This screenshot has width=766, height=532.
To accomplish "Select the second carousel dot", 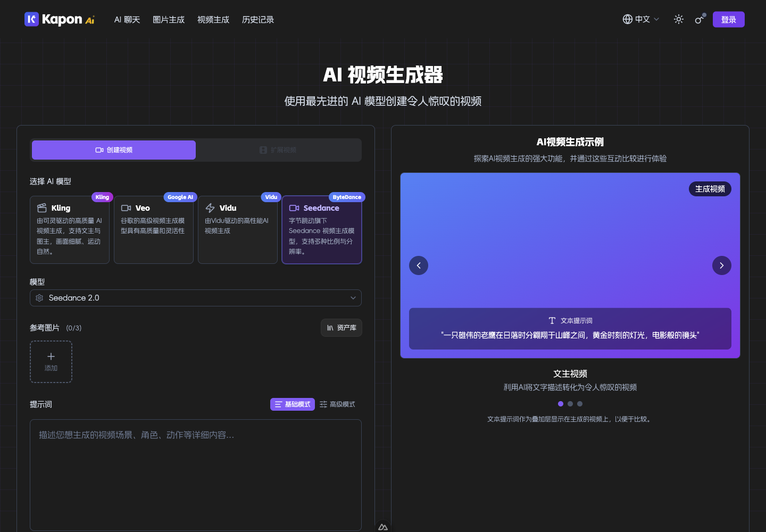I will 570,404.
